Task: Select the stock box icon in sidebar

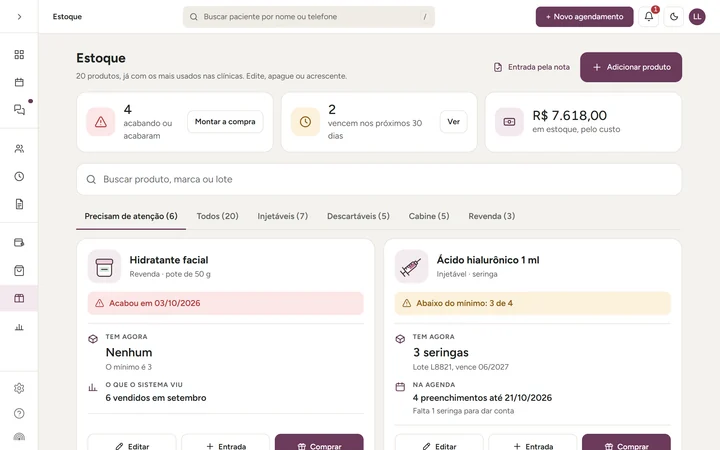Action: (19, 298)
